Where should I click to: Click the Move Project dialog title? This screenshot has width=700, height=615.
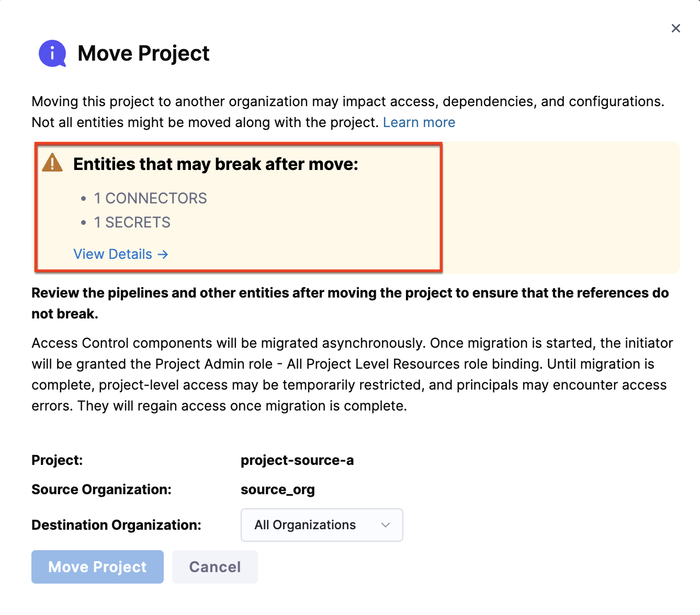click(143, 53)
